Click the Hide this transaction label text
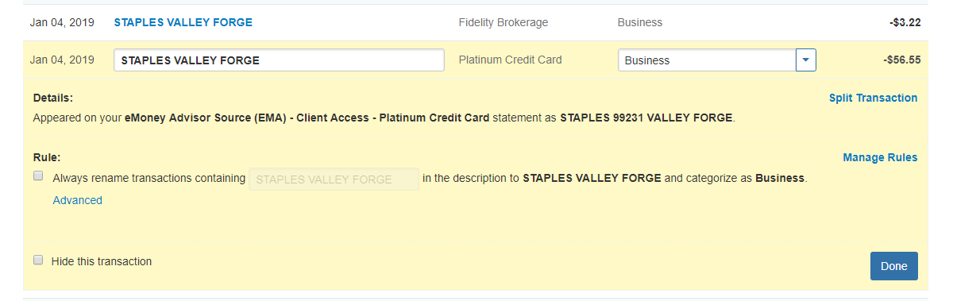Image resolution: width=980 pixels, height=301 pixels. [102, 260]
